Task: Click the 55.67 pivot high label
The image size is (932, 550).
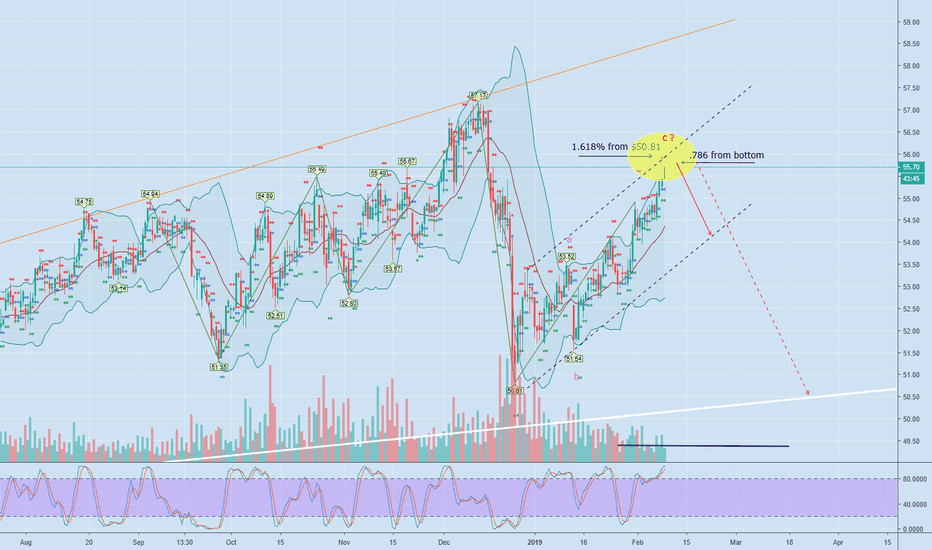Action: point(407,161)
